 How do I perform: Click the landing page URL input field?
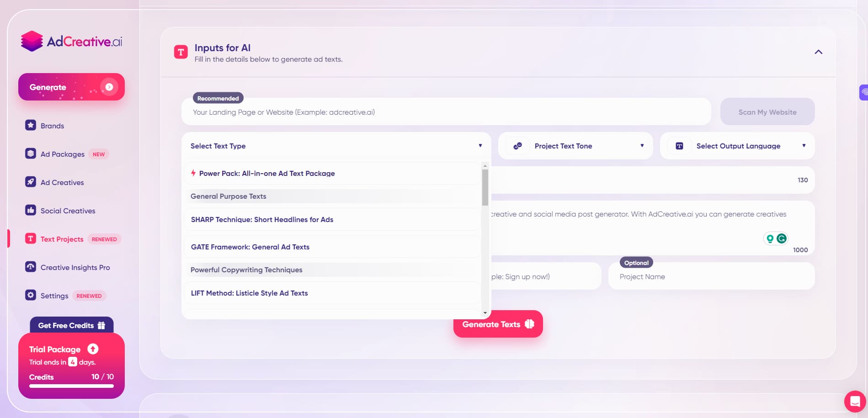pyautogui.click(x=446, y=111)
